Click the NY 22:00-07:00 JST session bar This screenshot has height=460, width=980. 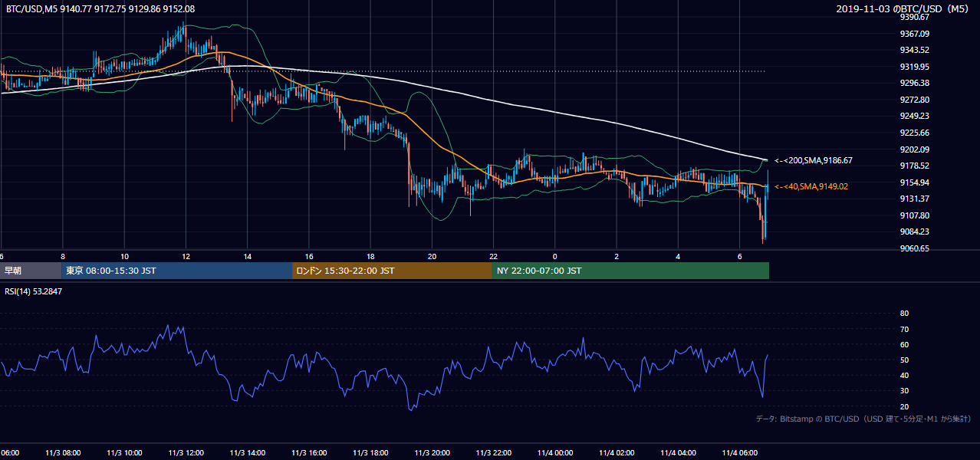click(630, 271)
